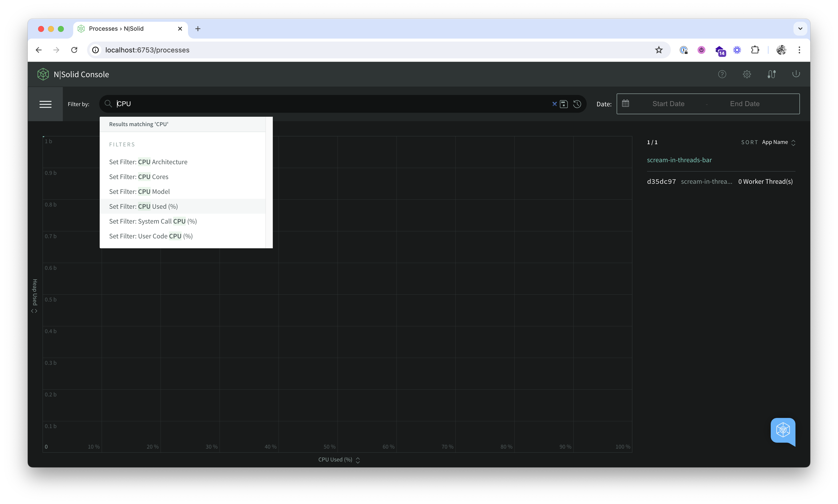This screenshot has height=504, width=838.
Task: Change the Heap Used y-axis selector
Action: (34, 296)
